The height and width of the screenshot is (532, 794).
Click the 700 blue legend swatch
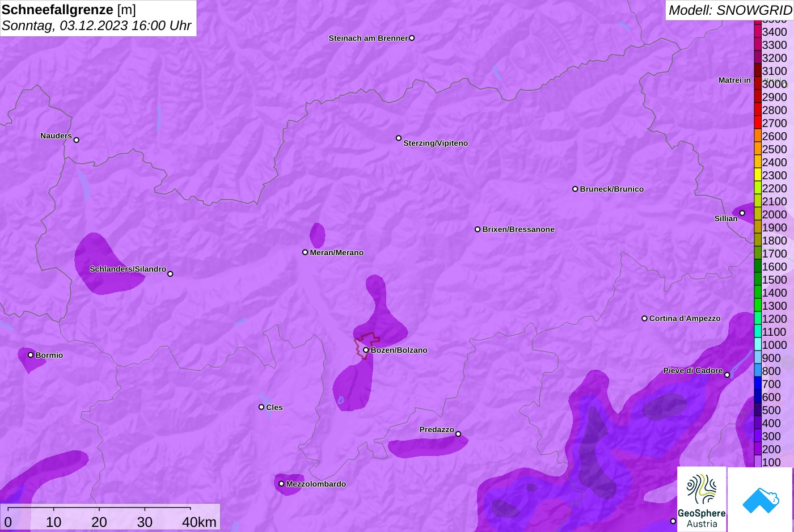(x=758, y=384)
